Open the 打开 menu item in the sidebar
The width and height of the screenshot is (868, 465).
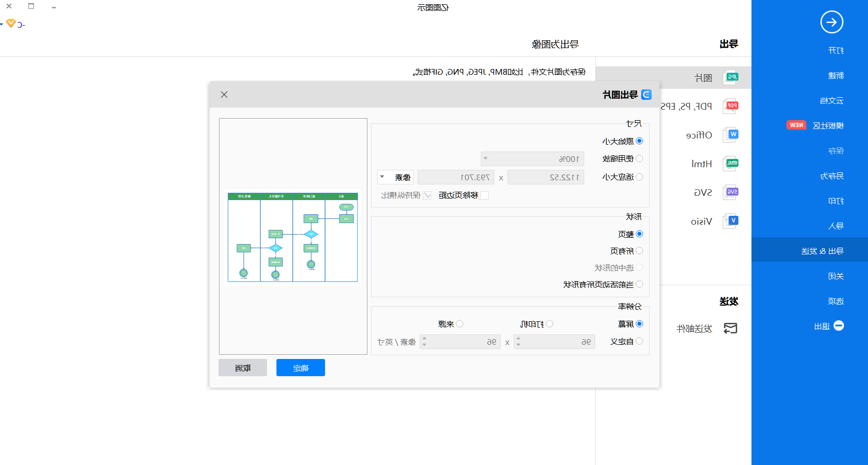pos(836,51)
